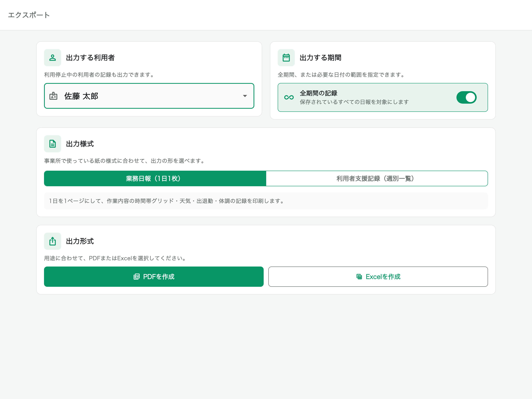The width and height of the screenshot is (532, 399).
Task: Open the 佐藤 太郎 user dropdown
Action: click(149, 96)
